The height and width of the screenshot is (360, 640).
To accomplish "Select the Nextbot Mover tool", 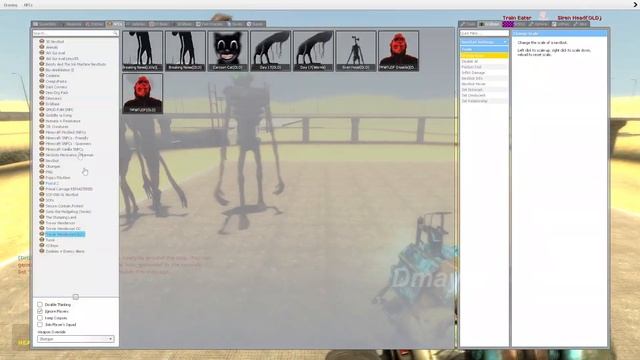I will (484, 84).
